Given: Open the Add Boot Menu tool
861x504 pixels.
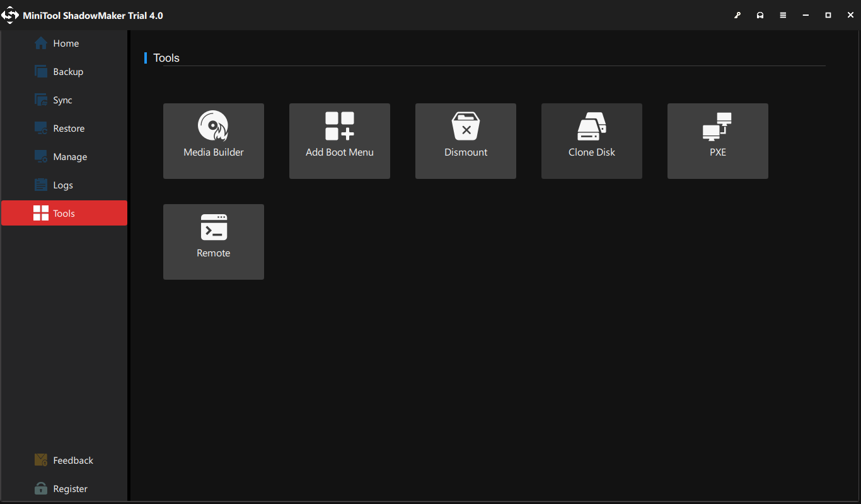Looking at the screenshot, I should 339,141.
